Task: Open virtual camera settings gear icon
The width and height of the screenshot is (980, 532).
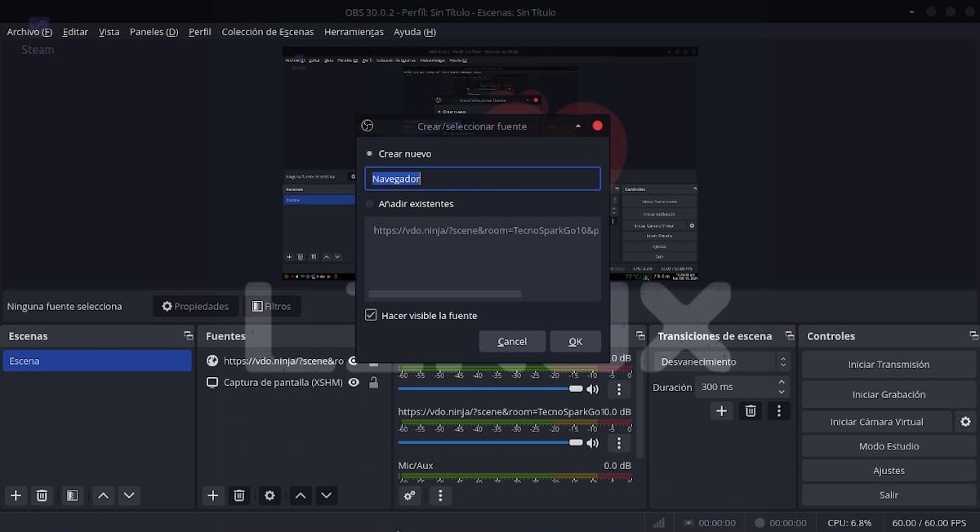Action: point(965,422)
